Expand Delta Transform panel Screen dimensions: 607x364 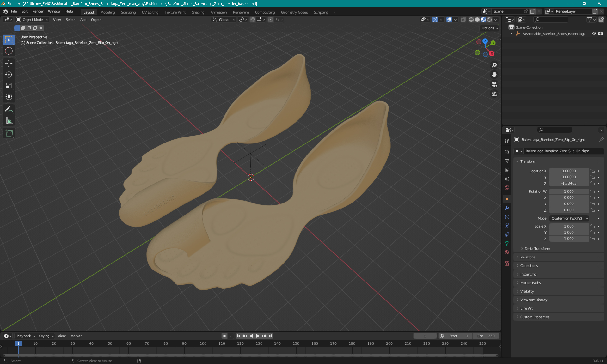pyautogui.click(x=537, y=249)
